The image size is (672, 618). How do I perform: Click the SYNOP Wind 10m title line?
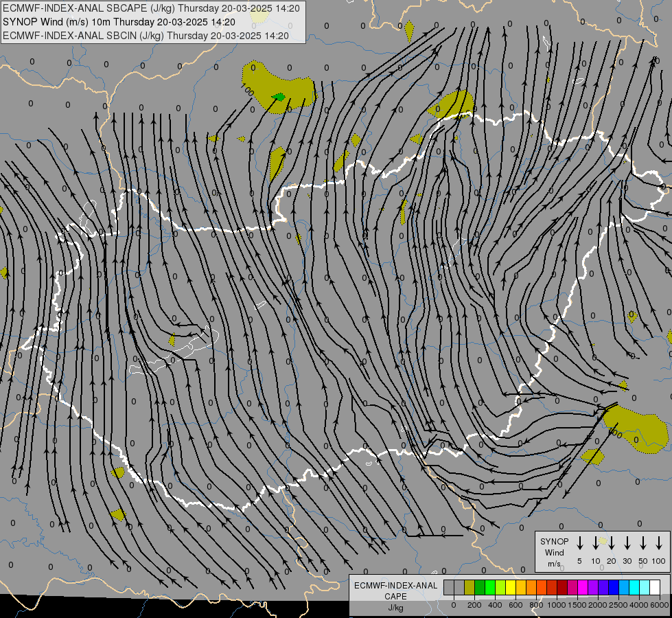[119, 22]
